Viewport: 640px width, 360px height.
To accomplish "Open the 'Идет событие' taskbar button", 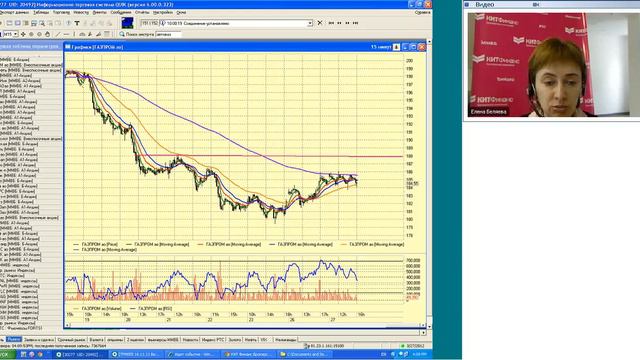I will click(x=193, y=354).
